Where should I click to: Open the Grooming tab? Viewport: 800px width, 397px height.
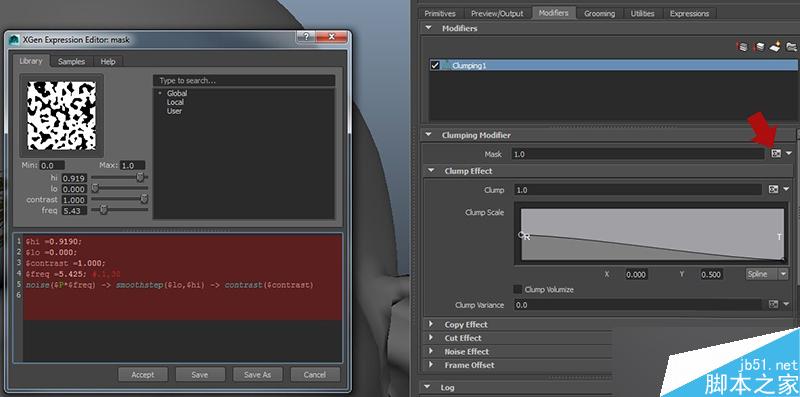click(x=599, y=14)
